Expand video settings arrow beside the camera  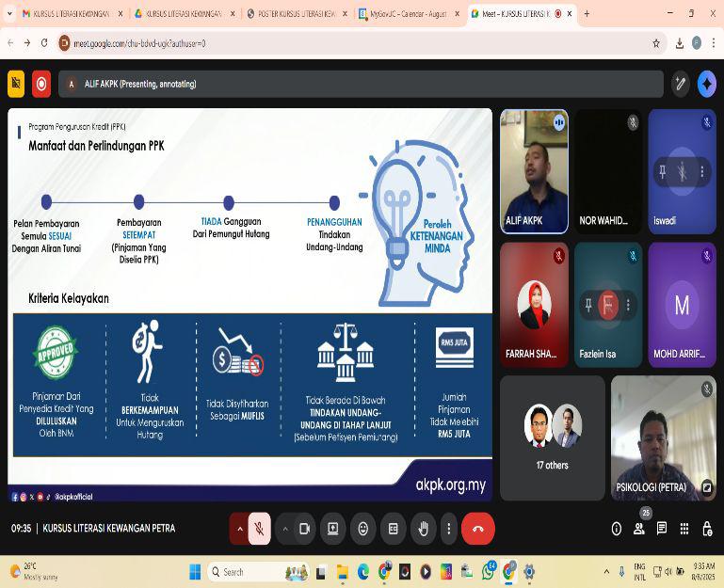point(284,529)
